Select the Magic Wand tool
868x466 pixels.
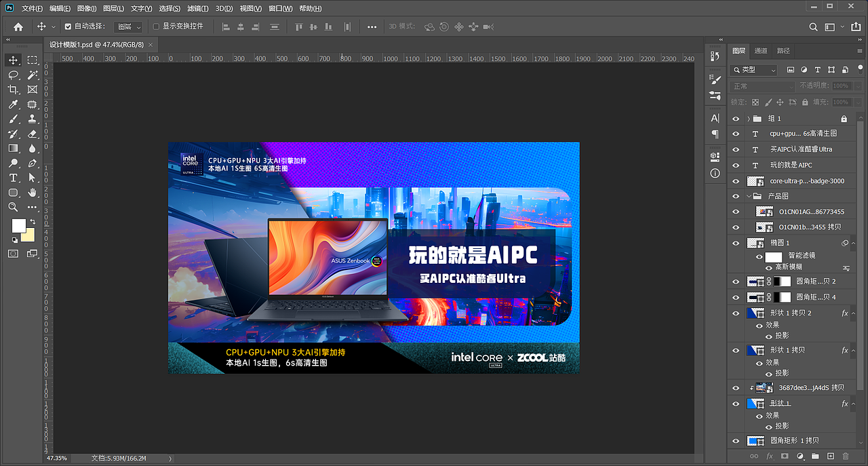[32, 75]
